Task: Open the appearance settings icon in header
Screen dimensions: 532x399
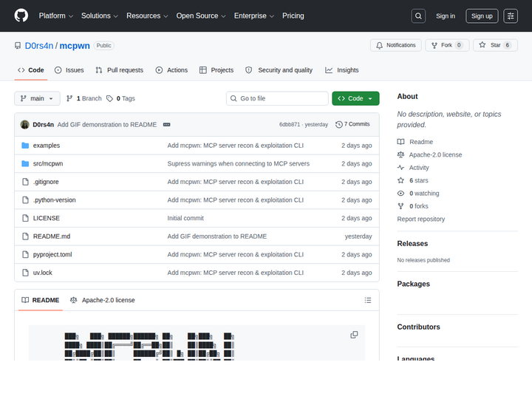Action: tap(511, 16)
